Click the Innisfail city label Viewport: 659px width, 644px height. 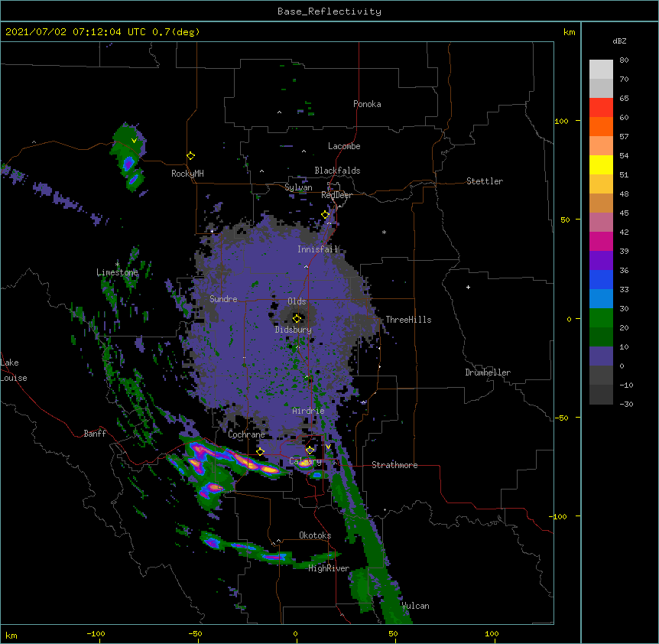(317, 249)
